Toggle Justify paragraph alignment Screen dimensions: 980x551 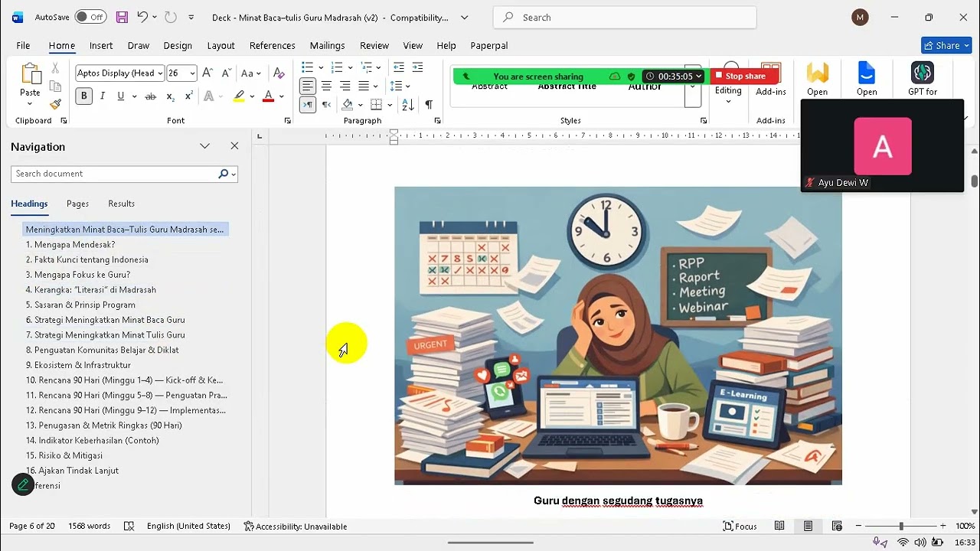tap(364, 86)
